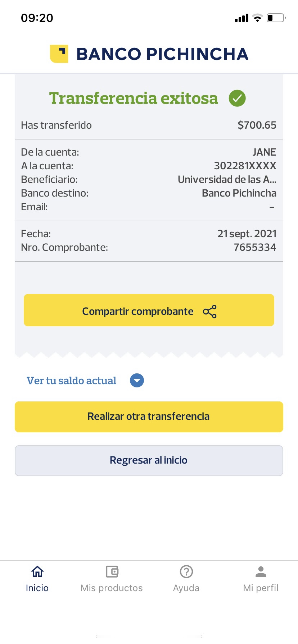Screen dimensions: 298x644
Task: Tap the transferred amount $700.65
Action: click(x=257, y=125)
